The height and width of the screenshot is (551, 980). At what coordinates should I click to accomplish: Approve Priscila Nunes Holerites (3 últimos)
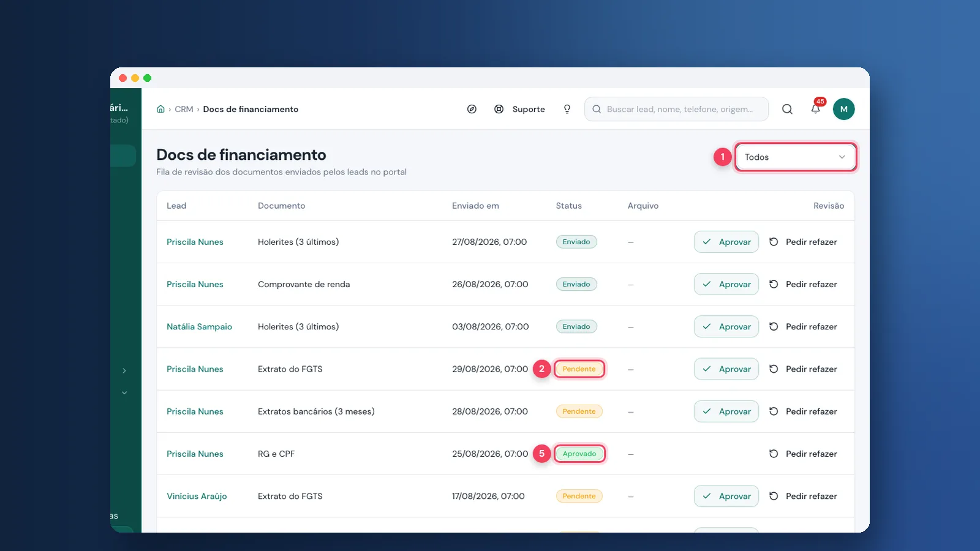tap(726, 242)
